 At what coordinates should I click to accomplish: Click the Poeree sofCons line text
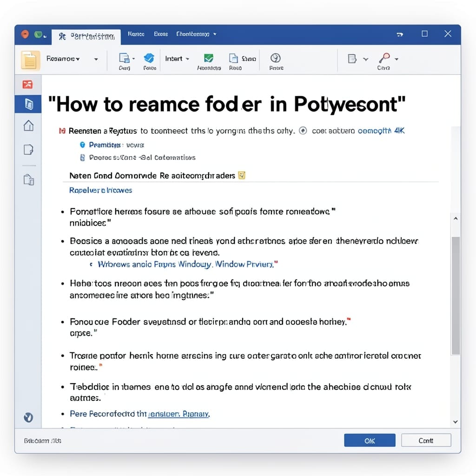(x=142, y=158)
